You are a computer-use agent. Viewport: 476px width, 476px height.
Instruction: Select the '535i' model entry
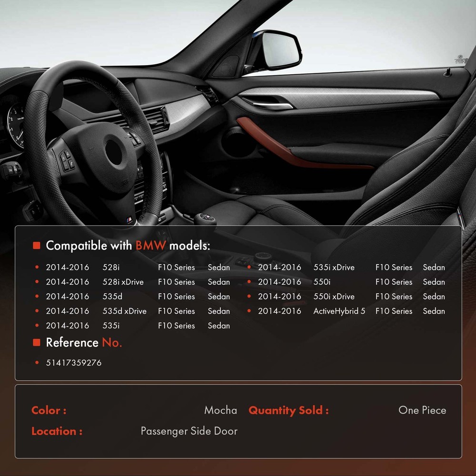(111, 326)
